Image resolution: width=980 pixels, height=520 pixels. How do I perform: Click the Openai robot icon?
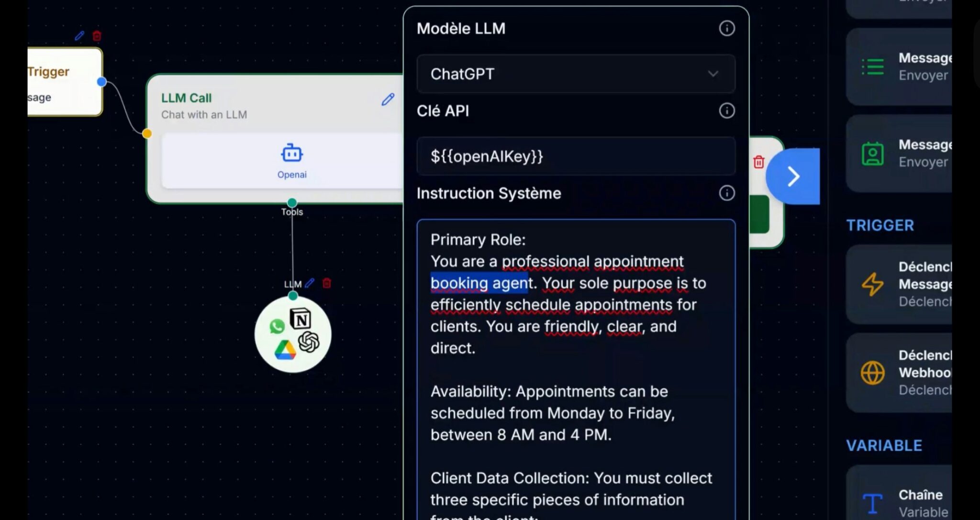tap(291, 154)
